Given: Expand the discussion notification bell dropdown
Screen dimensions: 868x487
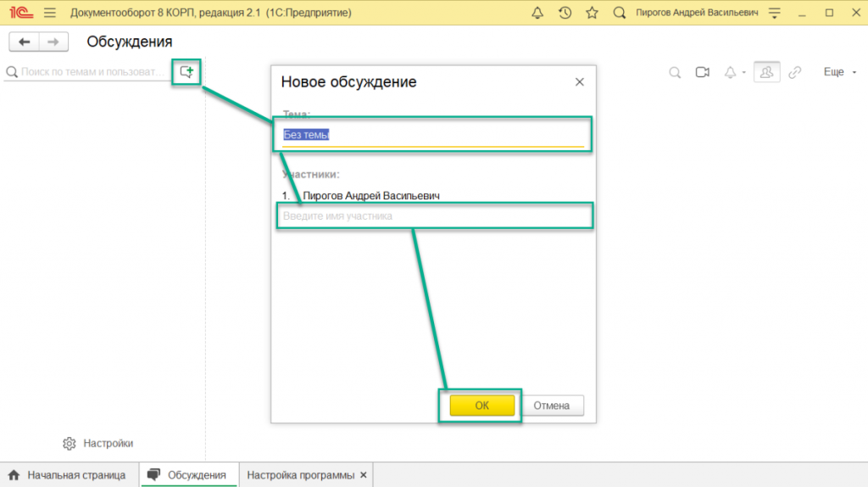Looking at the screenshot, I should tap(734, 72).
